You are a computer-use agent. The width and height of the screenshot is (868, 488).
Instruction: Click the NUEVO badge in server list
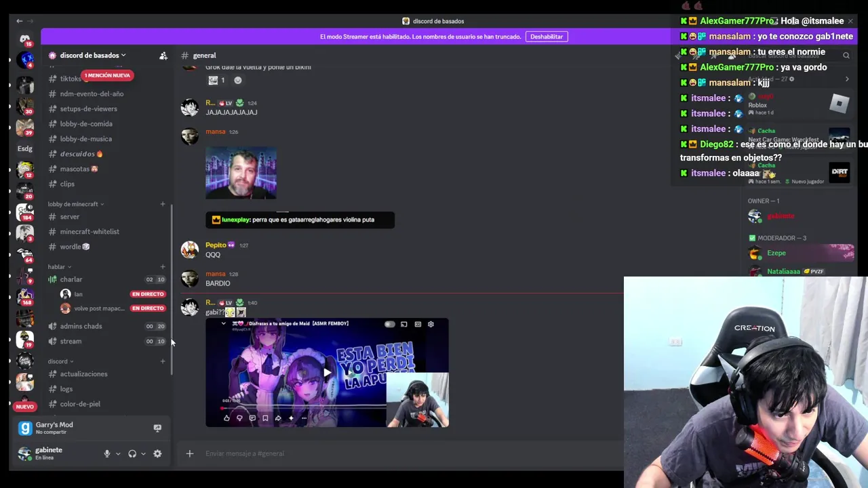coord(25,407)
